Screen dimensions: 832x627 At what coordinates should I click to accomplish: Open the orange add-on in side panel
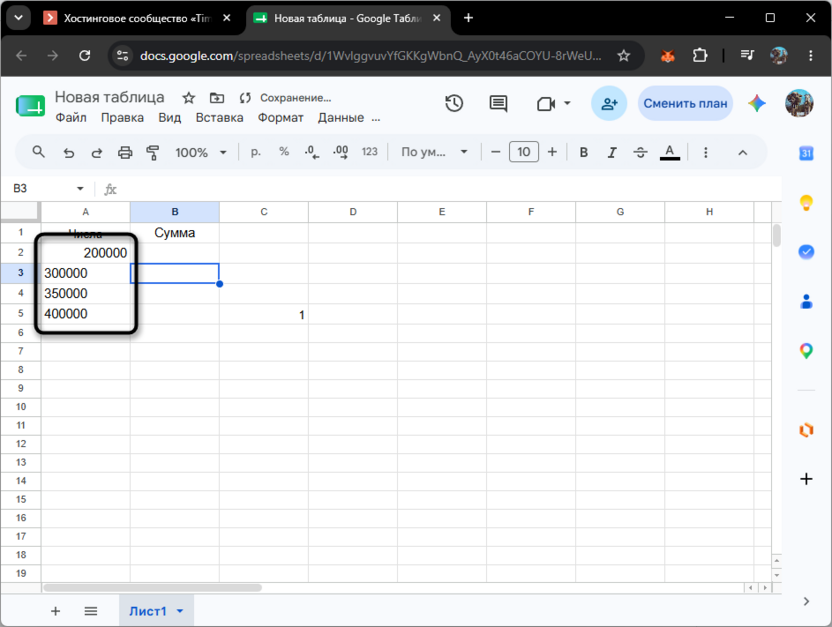[806, 430]
